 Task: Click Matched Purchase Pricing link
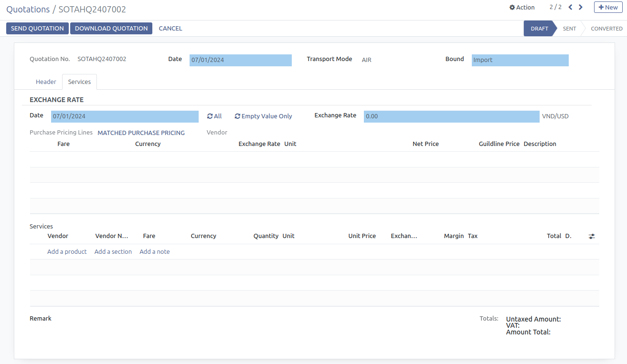pos(141,133)
